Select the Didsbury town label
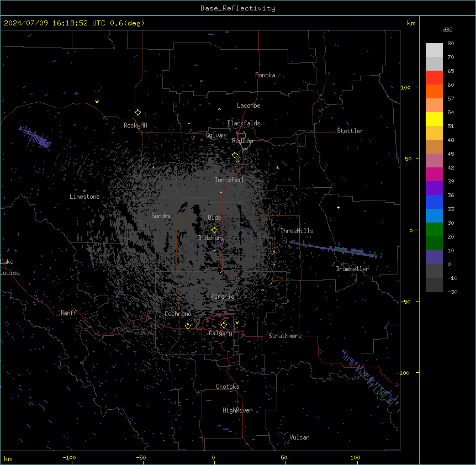The image size is (476, 465). [211, 238]
